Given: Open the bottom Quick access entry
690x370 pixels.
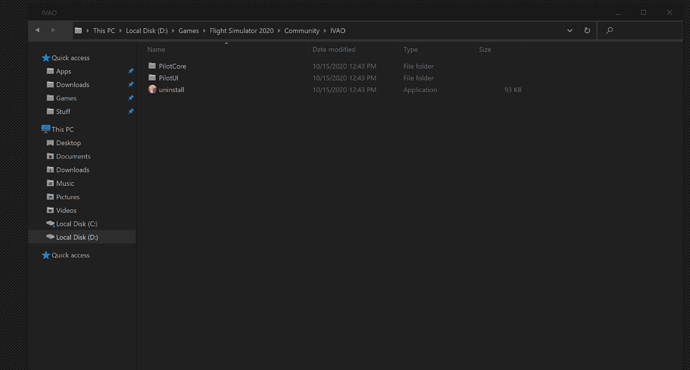Looking at the screenshot, I should click(70, 255).
